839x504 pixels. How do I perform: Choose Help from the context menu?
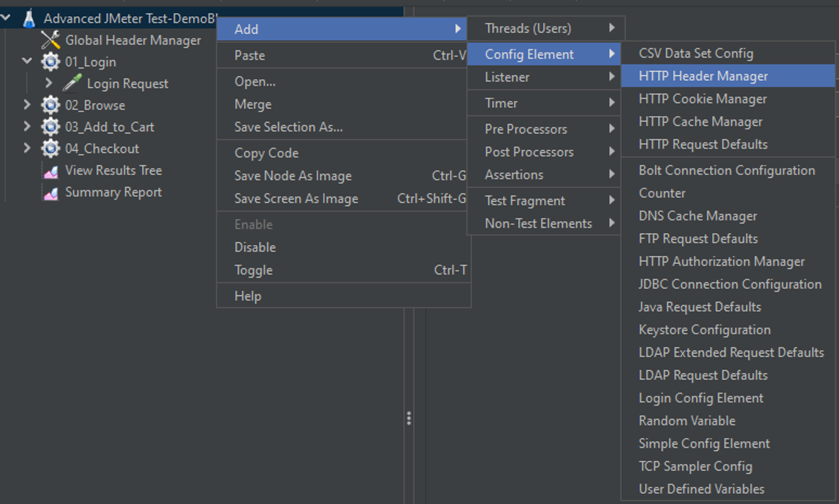tap(343, 296)
